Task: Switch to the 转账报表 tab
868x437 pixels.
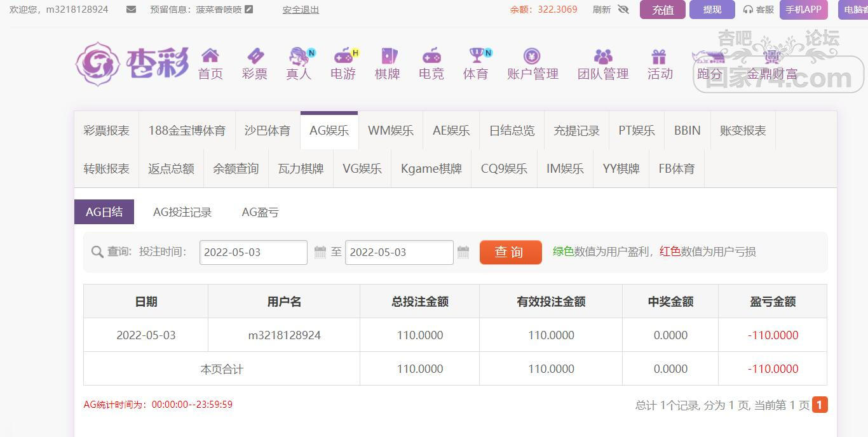Action: 106,168
